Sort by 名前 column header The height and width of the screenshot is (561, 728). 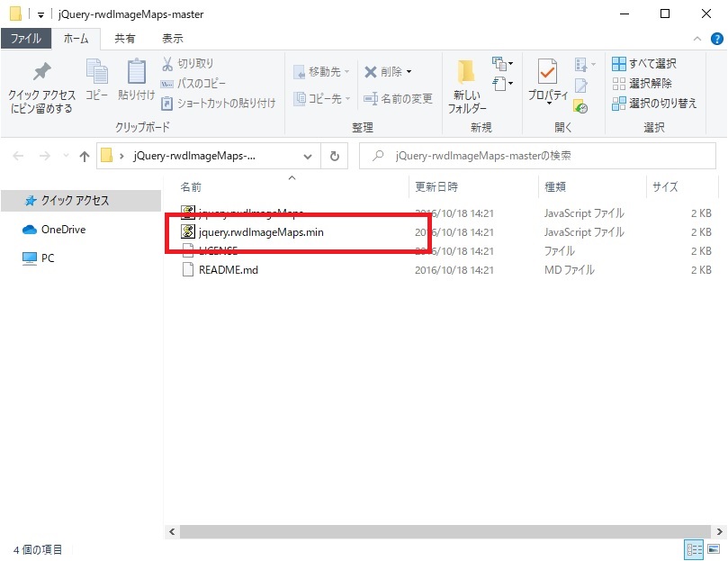191,186
